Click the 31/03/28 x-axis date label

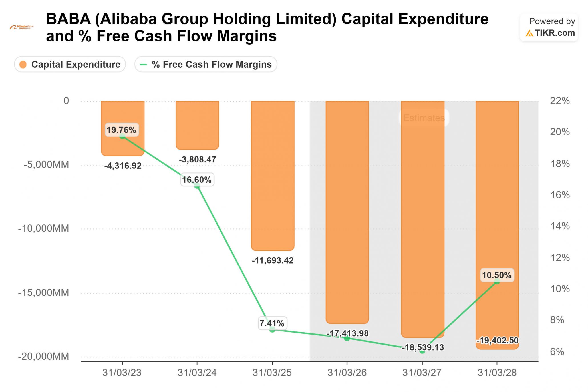(497, 373)
